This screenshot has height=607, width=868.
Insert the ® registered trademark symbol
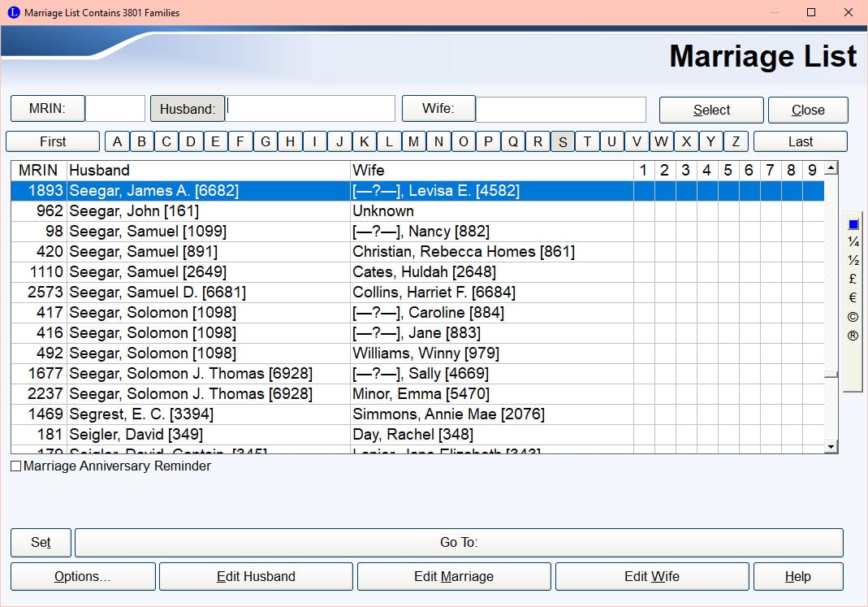(853, 336)
